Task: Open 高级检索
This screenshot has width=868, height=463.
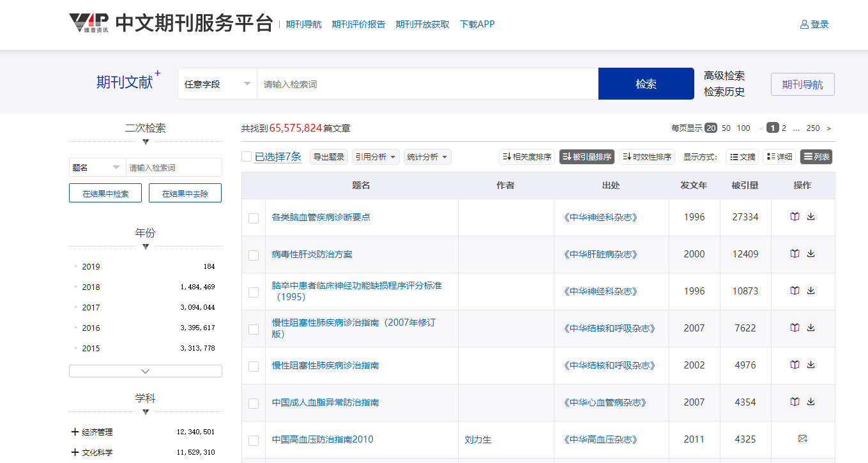Action: coord(724,75)
